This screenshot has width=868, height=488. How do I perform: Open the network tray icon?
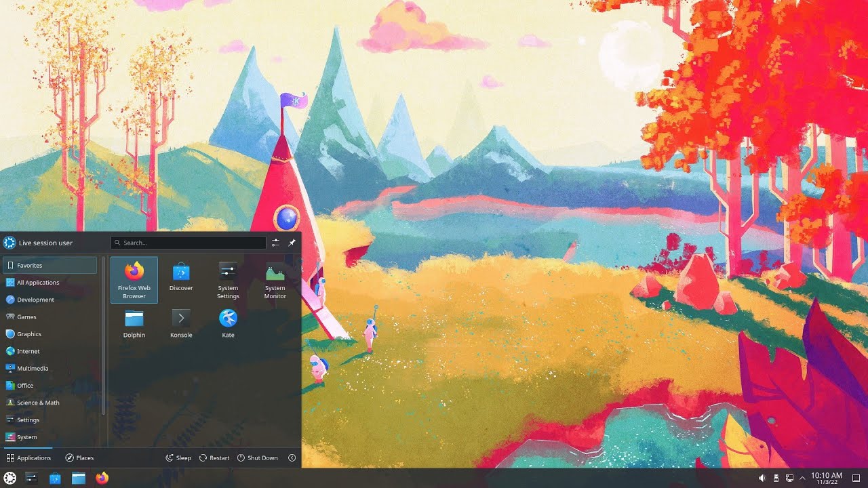click(789, 478)
